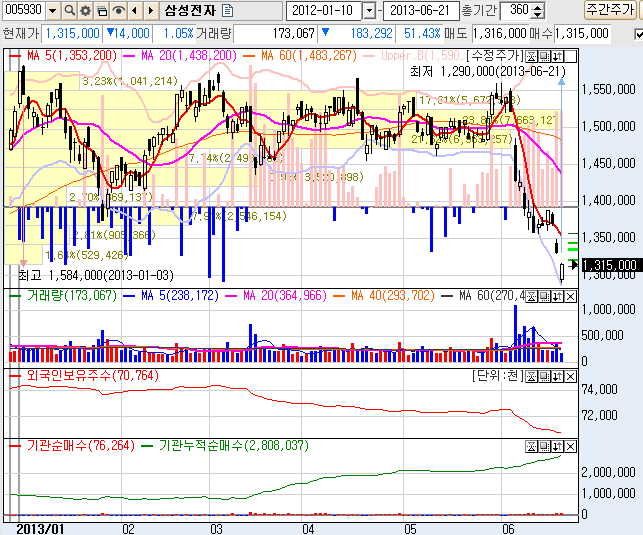
Task: Open the stock search magnifier icon
Action: pos(69,10)
